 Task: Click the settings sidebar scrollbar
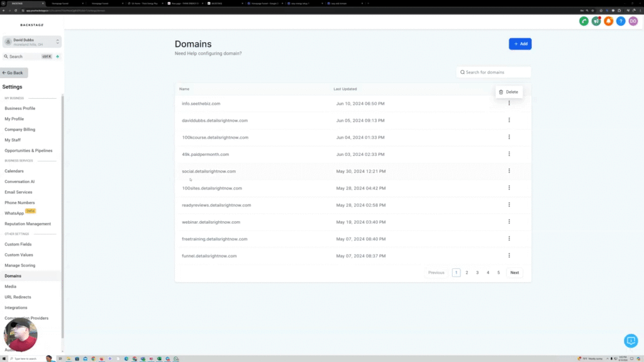(62, 216)
